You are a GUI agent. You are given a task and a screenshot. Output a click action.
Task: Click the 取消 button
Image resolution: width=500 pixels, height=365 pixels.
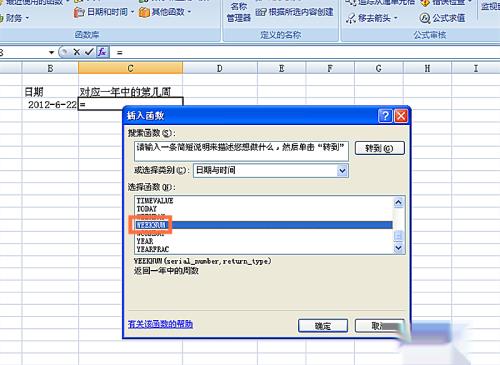coord(380,326)
